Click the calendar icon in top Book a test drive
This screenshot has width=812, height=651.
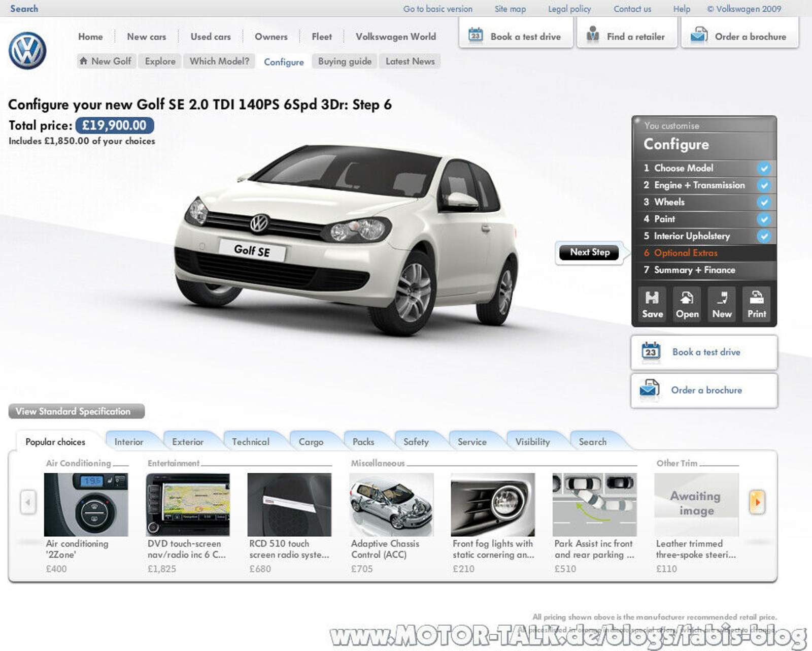476,35
